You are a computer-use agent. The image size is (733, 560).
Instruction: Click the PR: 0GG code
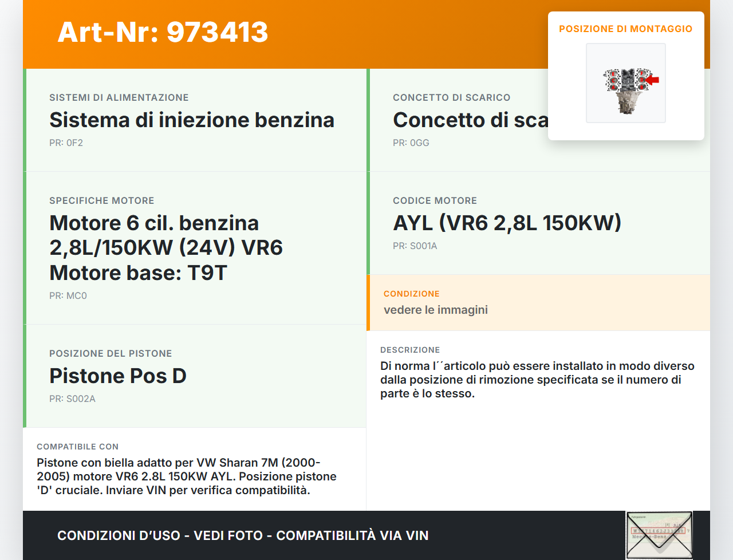411,143
